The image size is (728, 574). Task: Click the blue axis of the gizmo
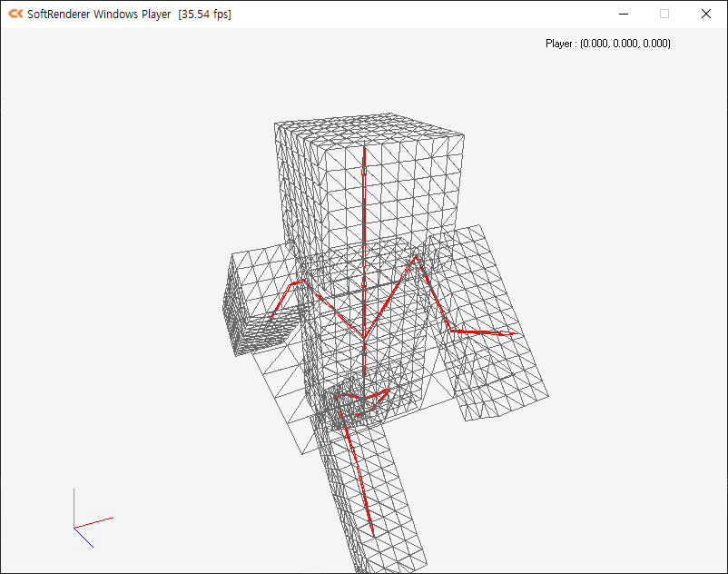click(x=84, y=538)
